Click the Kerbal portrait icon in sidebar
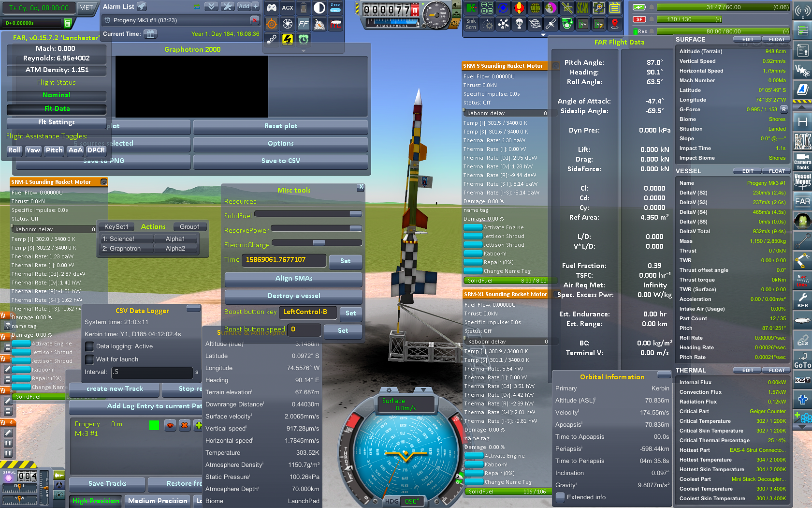812x508 pixels. point(803,221)
